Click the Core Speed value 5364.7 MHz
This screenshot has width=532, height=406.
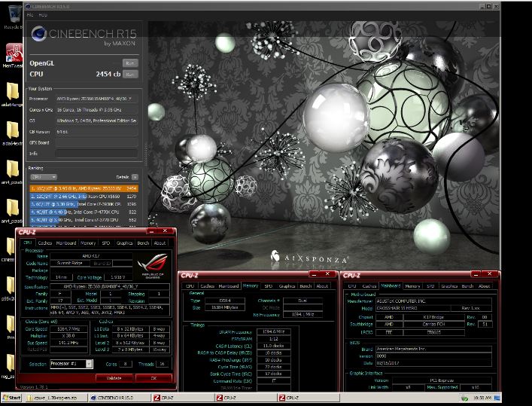[69, 329]
